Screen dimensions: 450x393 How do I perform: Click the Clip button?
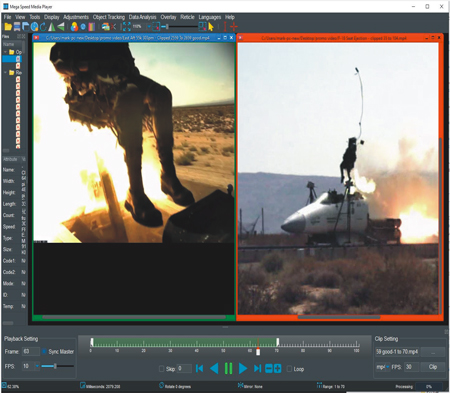tap(433, 367)
